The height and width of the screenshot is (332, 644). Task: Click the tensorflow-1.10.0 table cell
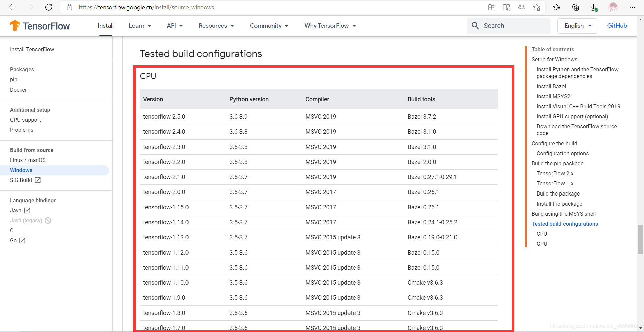pyautogui.click(x=166, y=283)
